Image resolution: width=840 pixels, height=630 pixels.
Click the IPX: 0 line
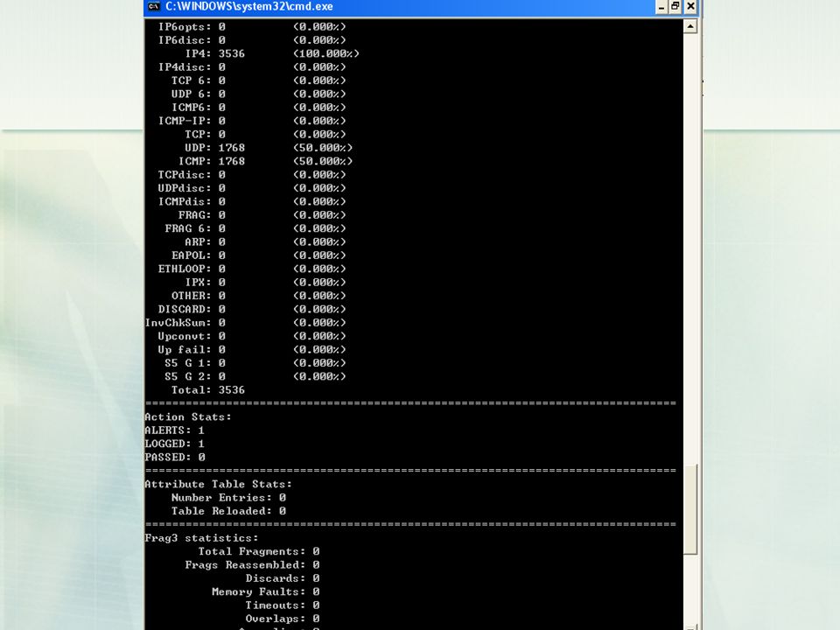click(x=265, y=283)
